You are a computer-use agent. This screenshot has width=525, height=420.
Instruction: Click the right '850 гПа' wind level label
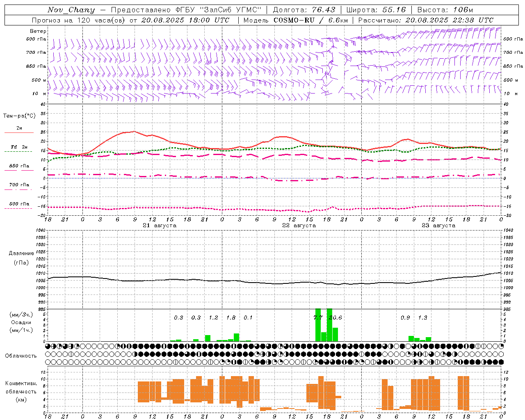[513, 66]
